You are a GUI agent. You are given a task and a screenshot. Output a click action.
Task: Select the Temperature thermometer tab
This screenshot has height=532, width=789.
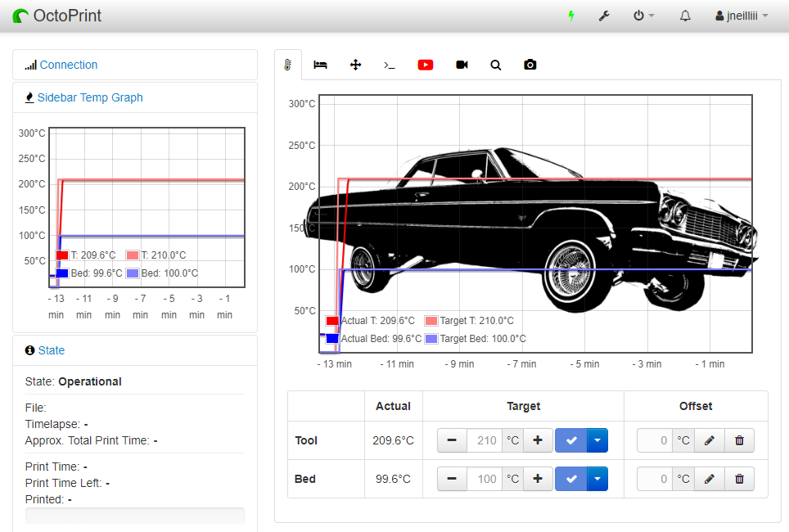[x=288, y=65]
